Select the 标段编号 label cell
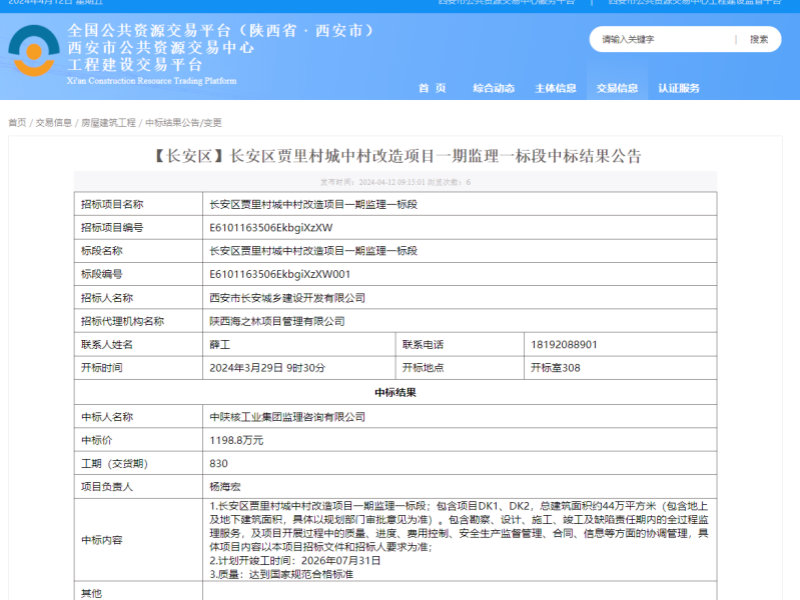The image size is (800, 600). tap(138, 274)
